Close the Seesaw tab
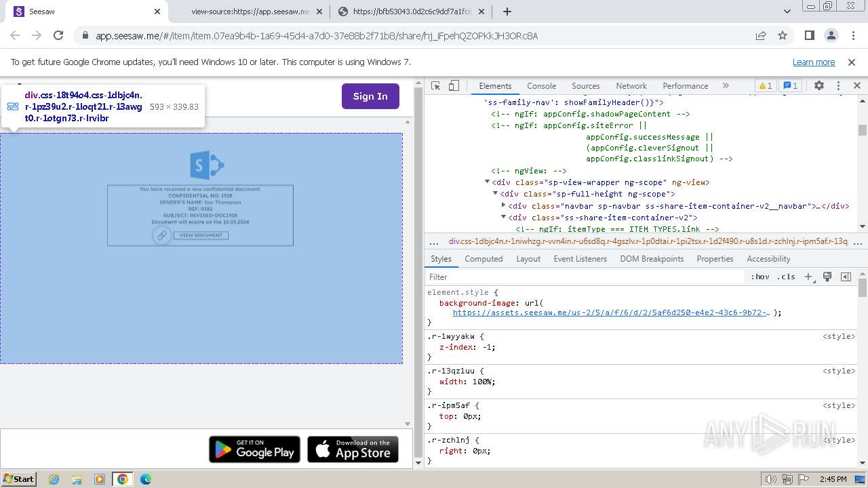 point(157,12)
